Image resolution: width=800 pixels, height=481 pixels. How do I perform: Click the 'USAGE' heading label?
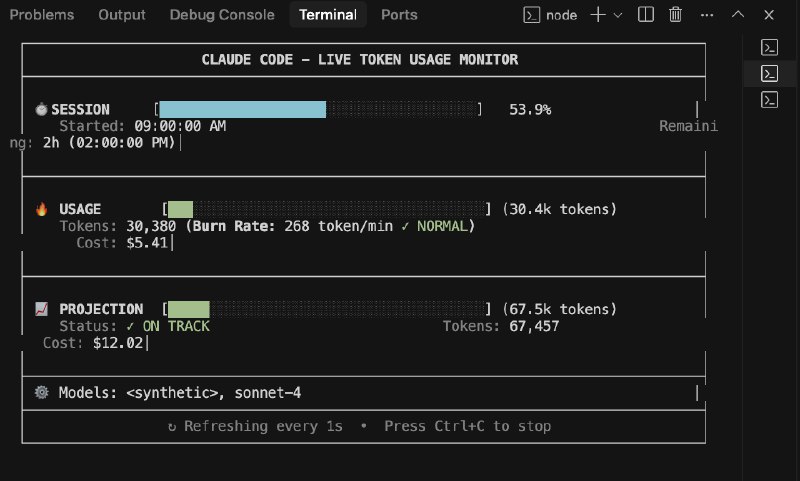[80, 209]
